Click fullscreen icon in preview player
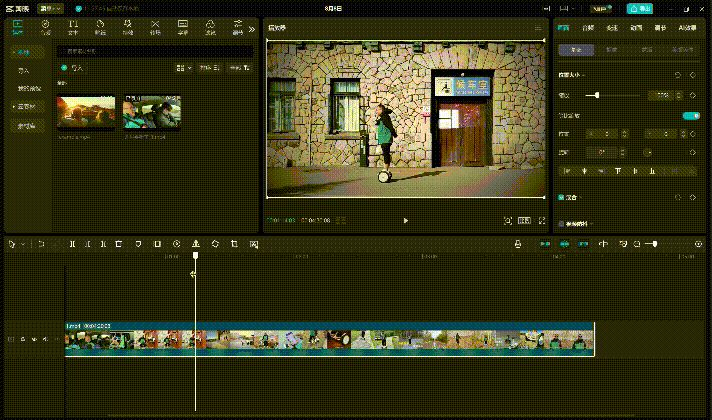Screen dimensions: 712x420 coord(542,220)
